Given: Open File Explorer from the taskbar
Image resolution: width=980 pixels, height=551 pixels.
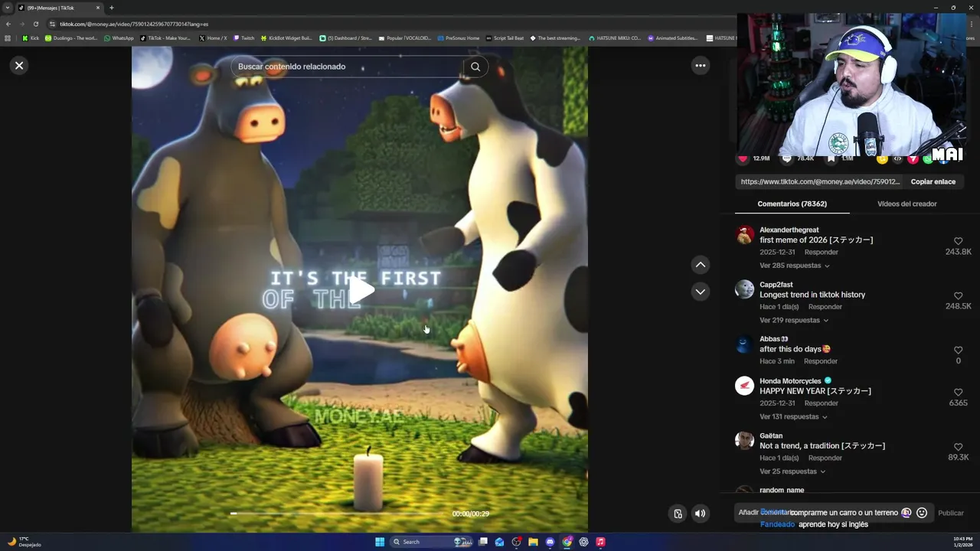Looking at the screenshot, I should (533, 542).
